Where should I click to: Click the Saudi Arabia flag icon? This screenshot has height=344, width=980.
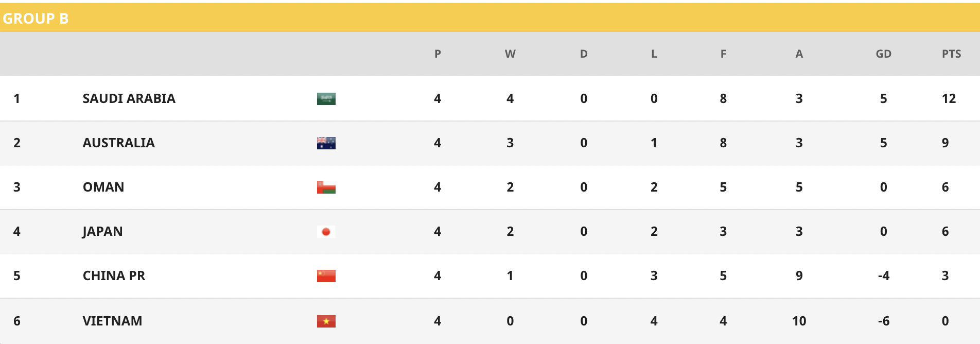(x=326, y=99)
